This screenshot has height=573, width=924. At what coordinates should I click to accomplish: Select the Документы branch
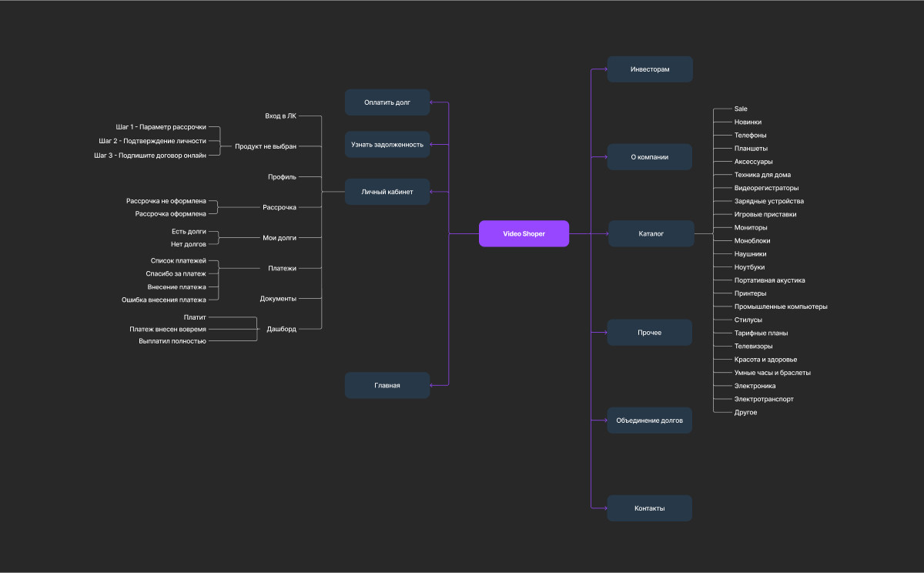click(278, 299)
